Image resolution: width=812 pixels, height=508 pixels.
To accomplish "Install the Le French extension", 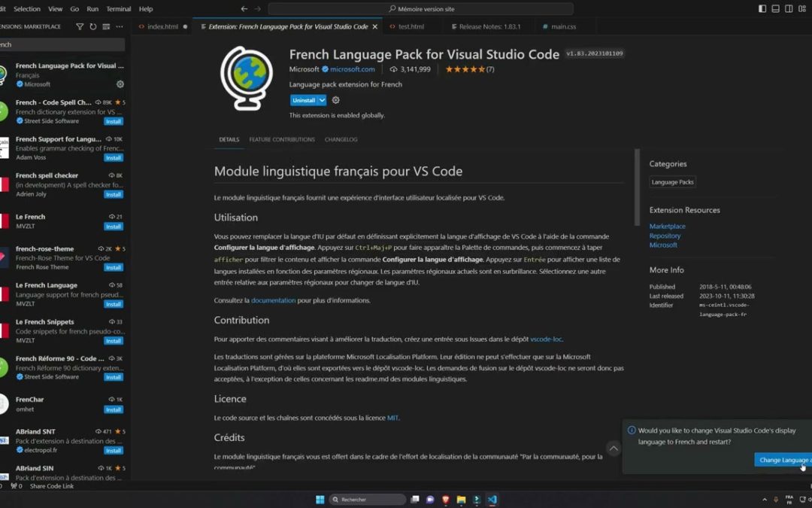I will (114, 227).
